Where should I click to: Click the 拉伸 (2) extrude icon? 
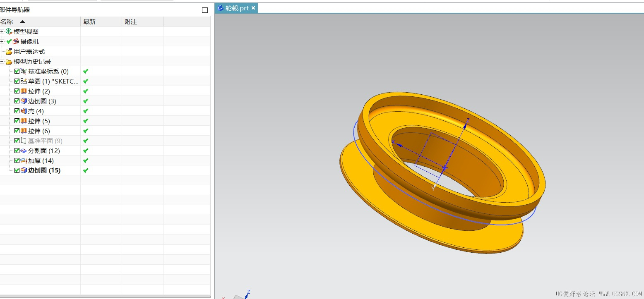pos(24,91)
